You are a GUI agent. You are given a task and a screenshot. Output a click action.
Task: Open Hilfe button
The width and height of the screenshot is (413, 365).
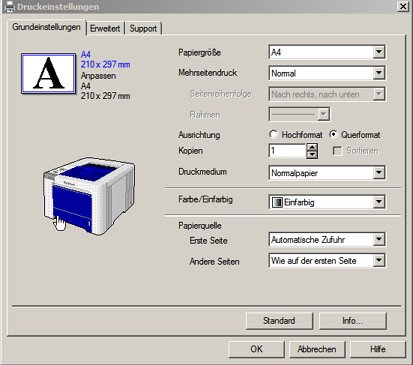378,349
